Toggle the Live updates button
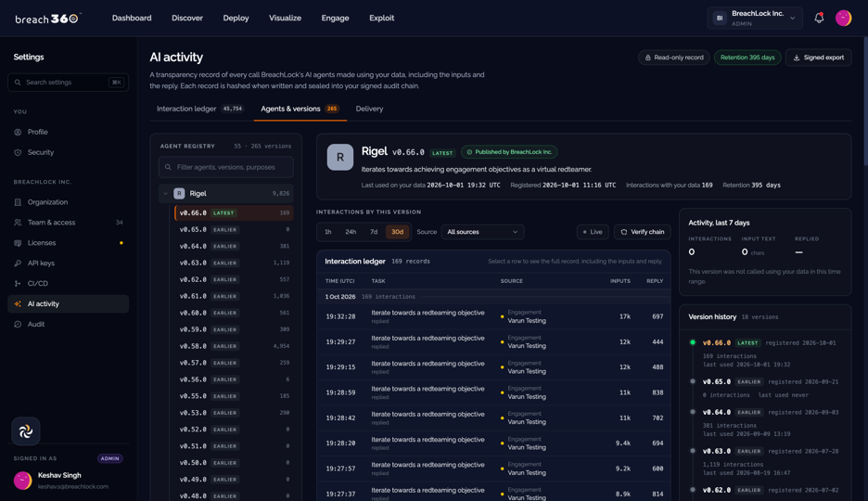Image resolution: width=868 pixels, height=501 pixels. pyautogui.click(x=593, y=232)
